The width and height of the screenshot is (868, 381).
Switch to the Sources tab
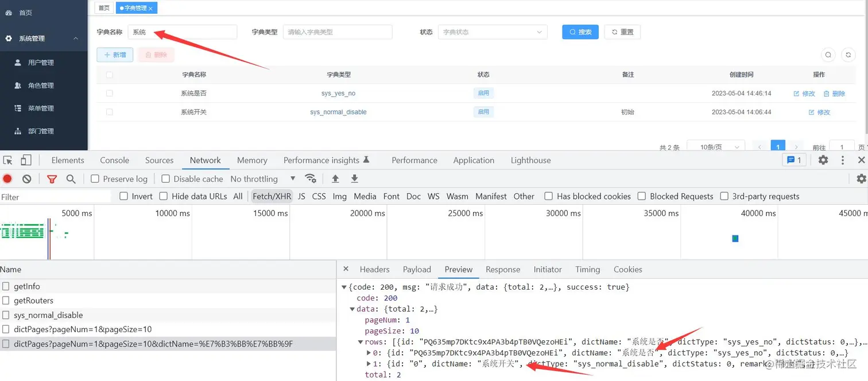coord(159,160)
